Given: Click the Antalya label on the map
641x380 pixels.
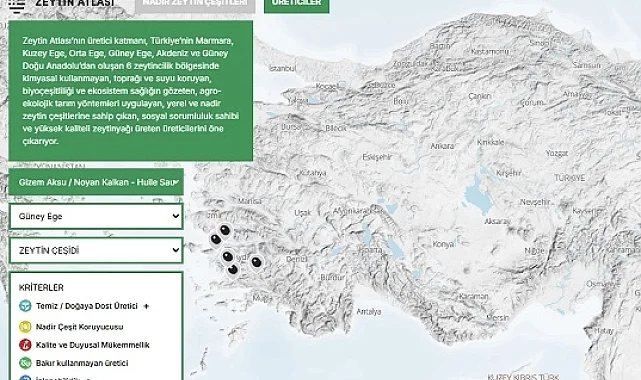Looking at the screenshot, I should [x=369, y=312].
